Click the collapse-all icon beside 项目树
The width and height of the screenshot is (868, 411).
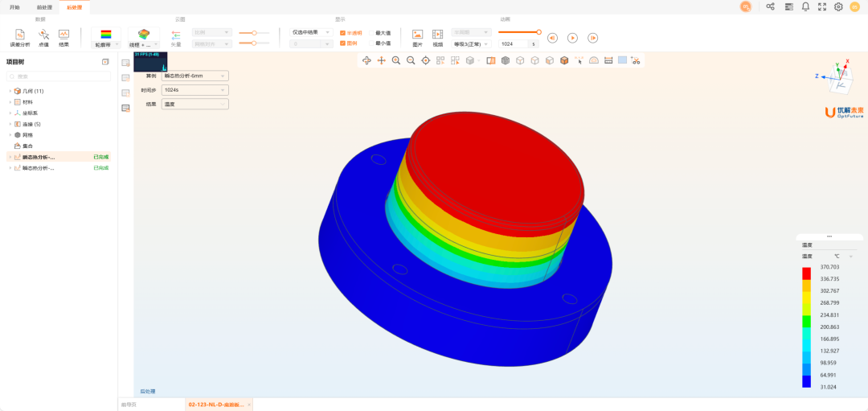coord(105,62)
